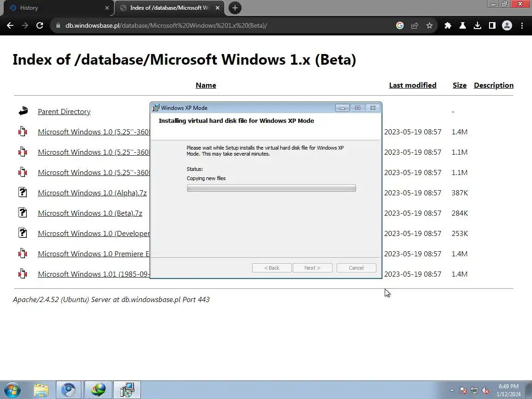Click the Next > button in setup dialog

[313, 268]
